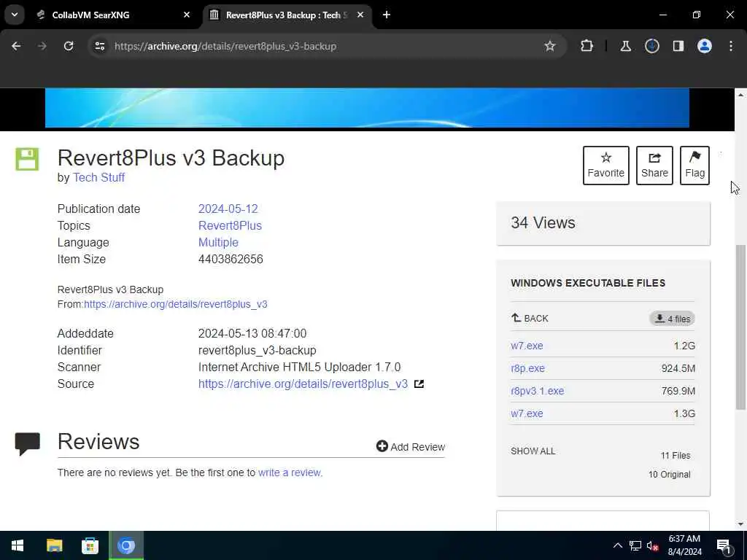The height and width of the screenshot is (560, 747).
Task: View site information icon in address bar
Action: click(99, 46)
